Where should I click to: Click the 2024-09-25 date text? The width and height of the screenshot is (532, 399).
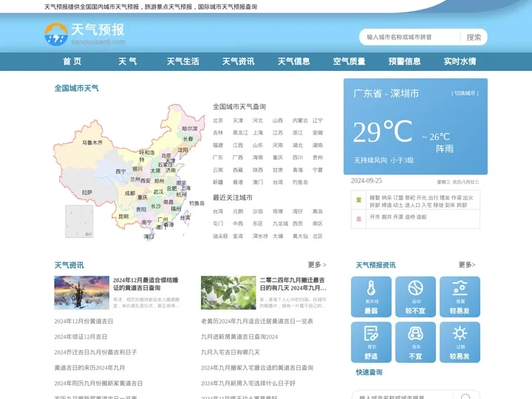tap(366, 181)
